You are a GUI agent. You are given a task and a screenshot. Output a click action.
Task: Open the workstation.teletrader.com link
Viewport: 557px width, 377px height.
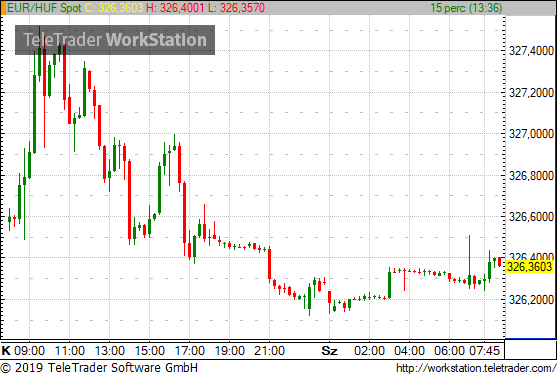pos(476,368)
